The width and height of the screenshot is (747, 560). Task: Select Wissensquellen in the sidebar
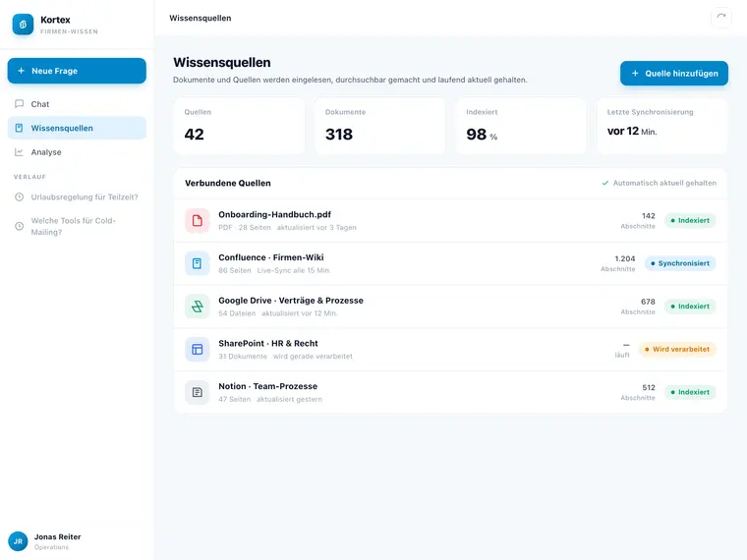coord(77,128)
